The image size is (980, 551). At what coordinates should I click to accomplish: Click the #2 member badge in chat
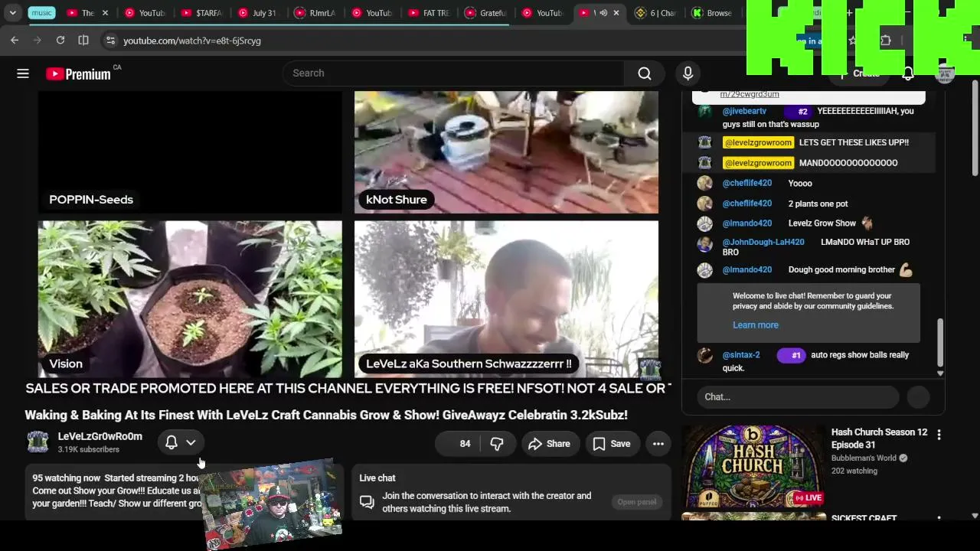click(x=798, y=112)
